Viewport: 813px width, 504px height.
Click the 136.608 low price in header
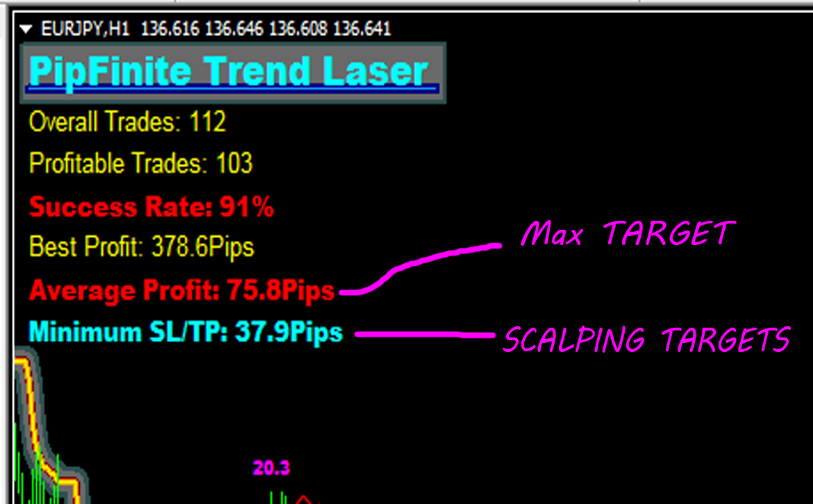point(298,28)
